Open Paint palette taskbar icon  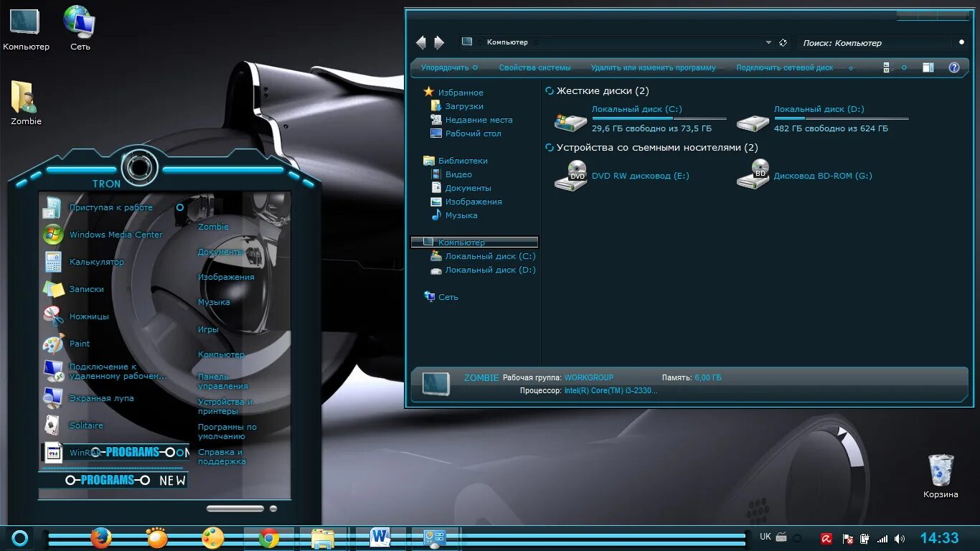click(x=213, y=538)
